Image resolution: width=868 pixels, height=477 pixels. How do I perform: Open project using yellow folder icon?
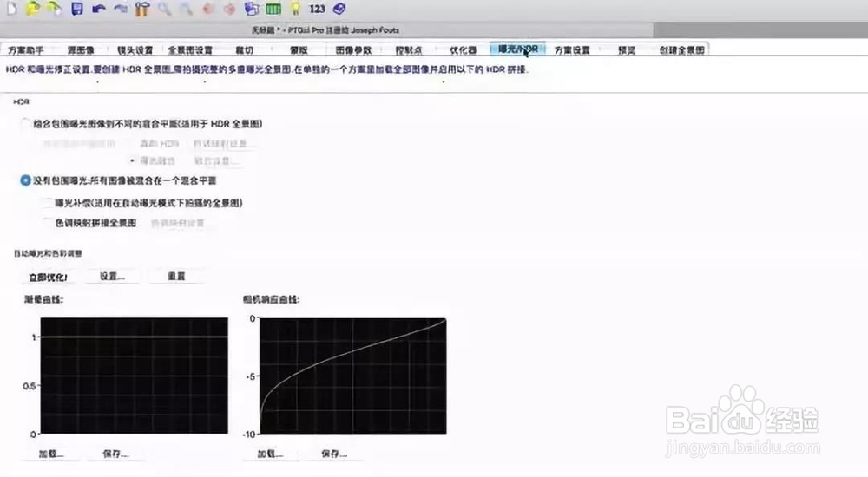tap(33, 9)
